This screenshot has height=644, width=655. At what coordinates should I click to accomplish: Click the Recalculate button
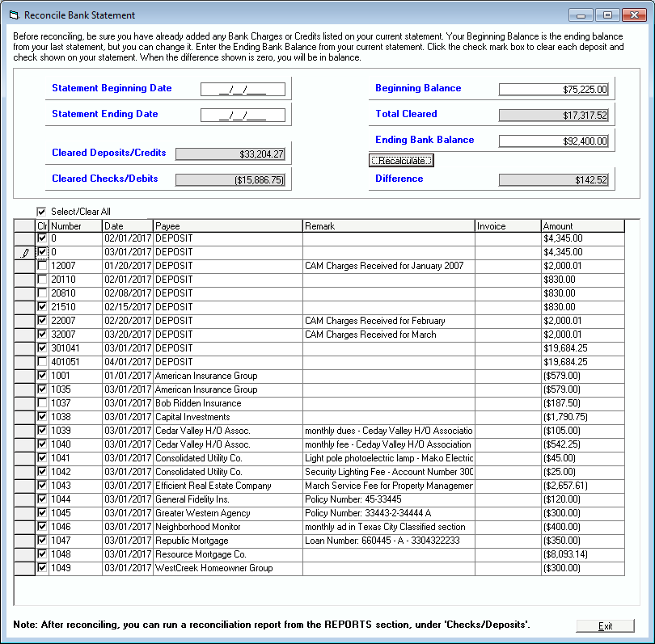[401, 160]
